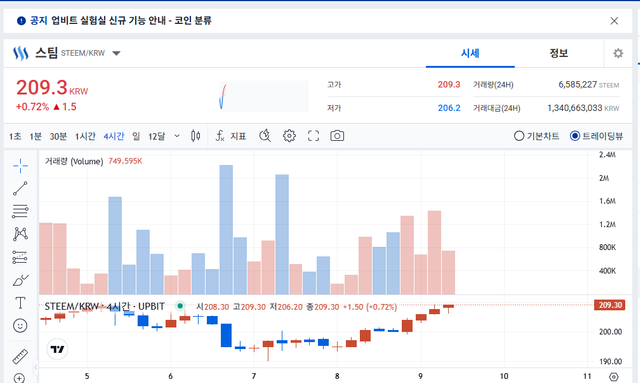640x383 pixels.
Task: Click the +0.72% change value
Action: click(32, 107)
